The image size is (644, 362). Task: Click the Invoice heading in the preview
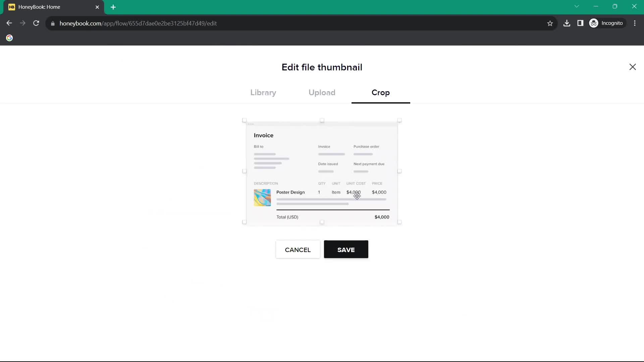264,135
